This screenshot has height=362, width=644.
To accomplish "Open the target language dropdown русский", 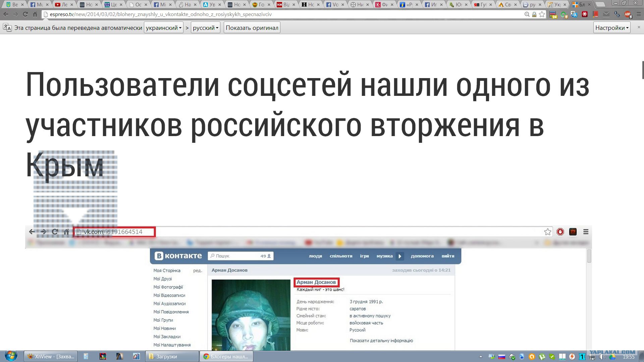I will pos(206,28).
